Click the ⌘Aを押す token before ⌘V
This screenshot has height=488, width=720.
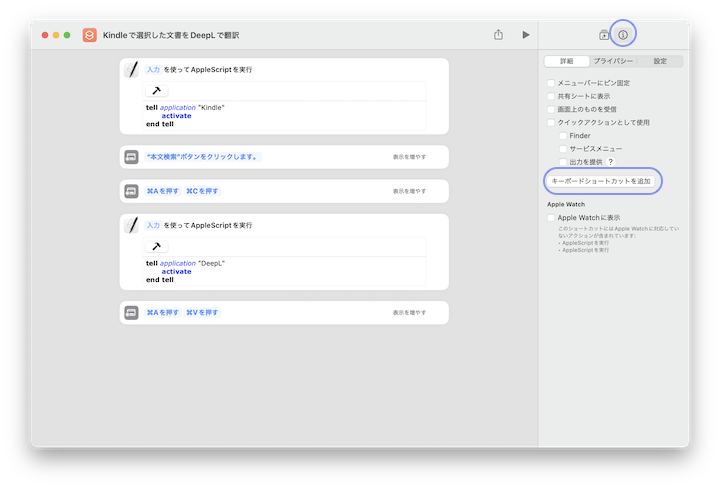163,313
